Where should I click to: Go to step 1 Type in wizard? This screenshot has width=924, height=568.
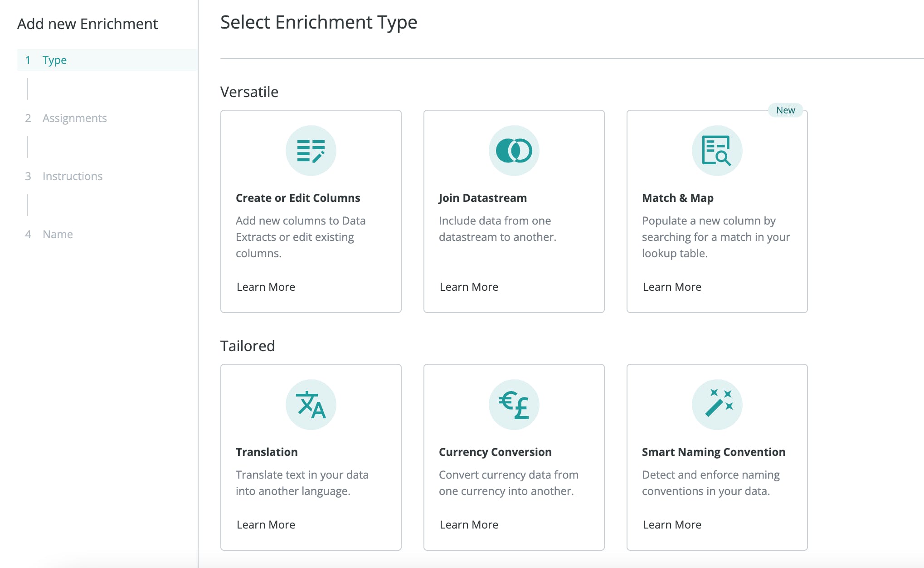107,60
